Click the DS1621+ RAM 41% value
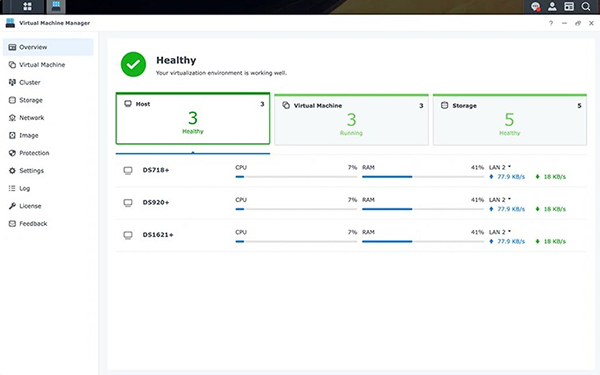The height and width of the screenshot is (375, 600). [477, 232]
